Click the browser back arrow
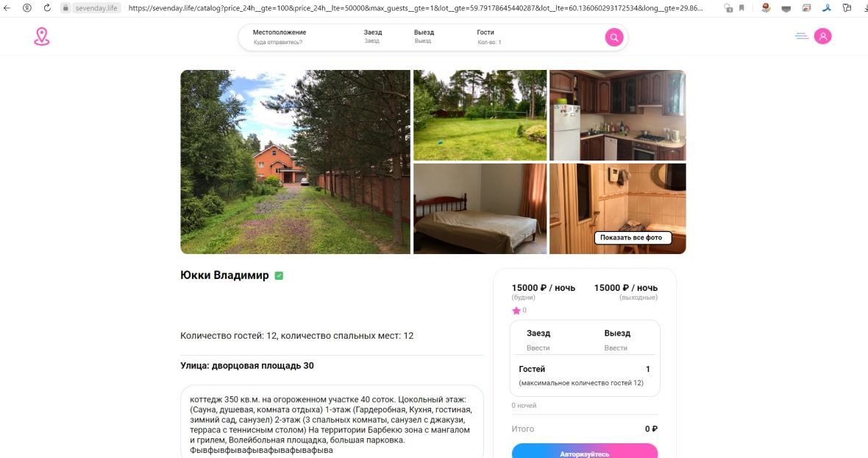 (x=7, y=8)
